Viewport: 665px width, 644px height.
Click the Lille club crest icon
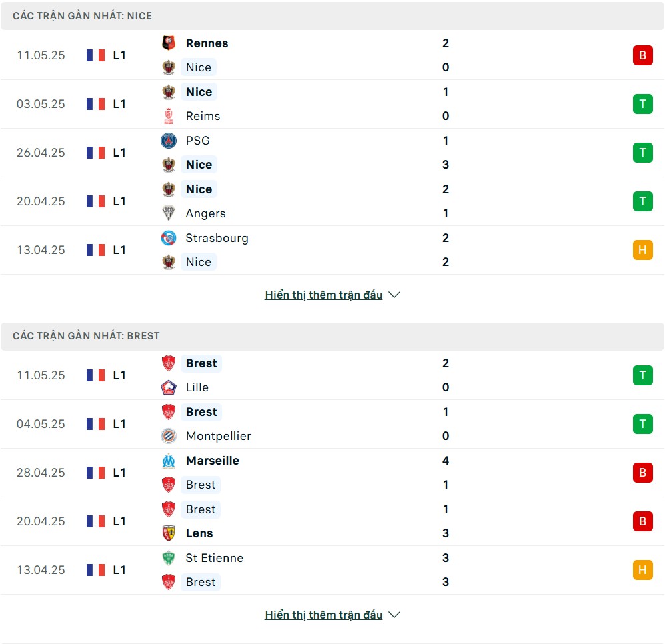[169, 387]
